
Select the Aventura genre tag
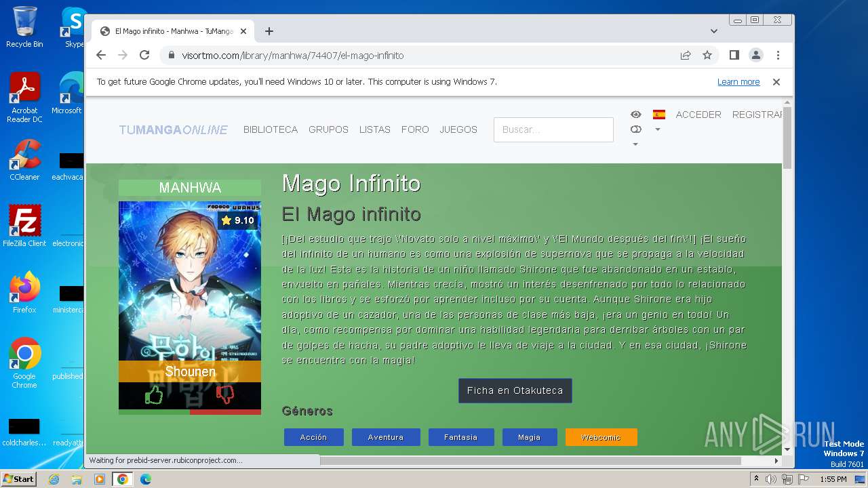point(386,437)
